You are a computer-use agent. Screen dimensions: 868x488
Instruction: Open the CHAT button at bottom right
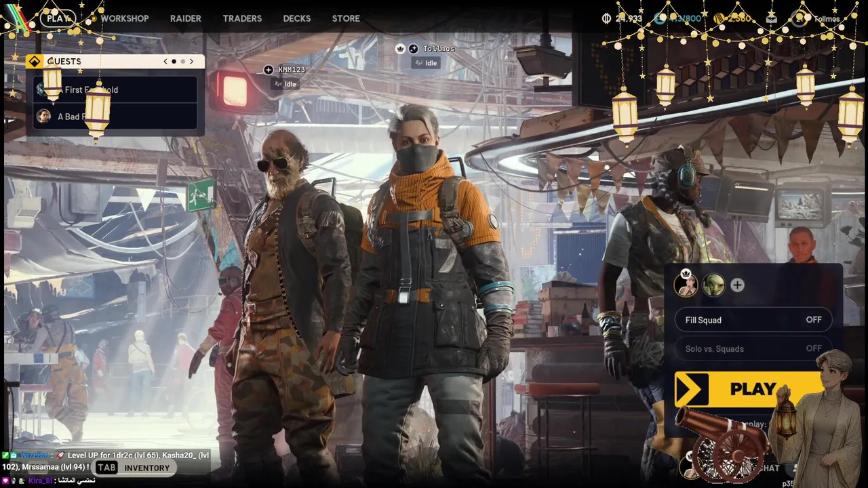click(x=769, y=468)
